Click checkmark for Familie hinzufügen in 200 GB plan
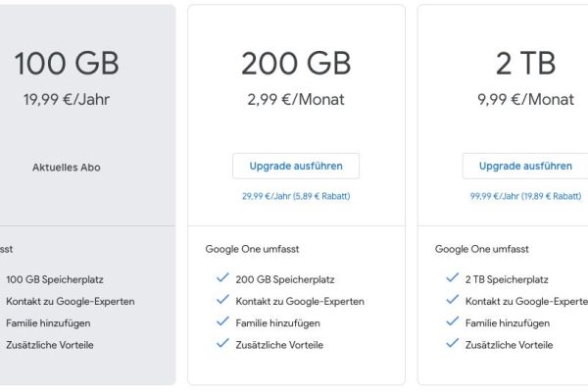The image size is (588, 392). (x=222, y=322)
